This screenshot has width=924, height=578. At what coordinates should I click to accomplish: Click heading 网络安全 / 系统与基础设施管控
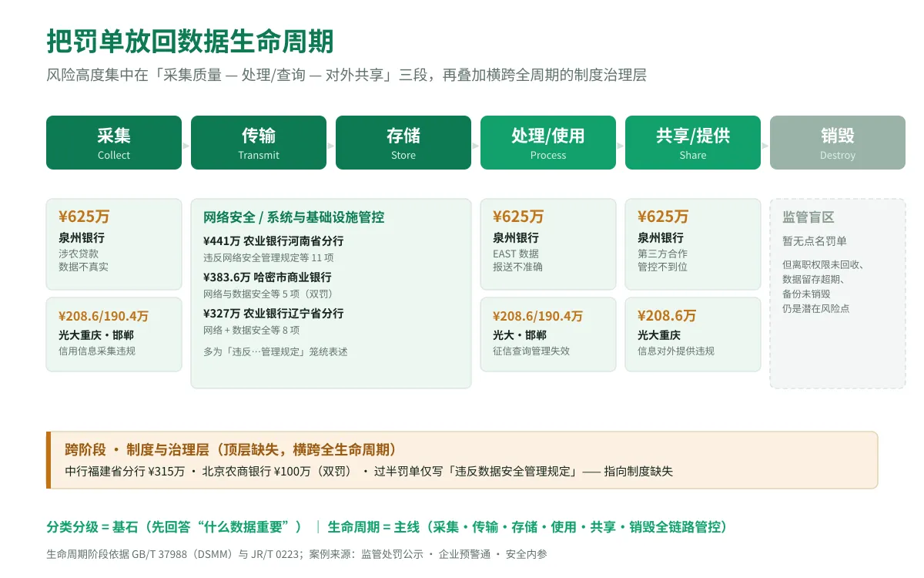293,217
